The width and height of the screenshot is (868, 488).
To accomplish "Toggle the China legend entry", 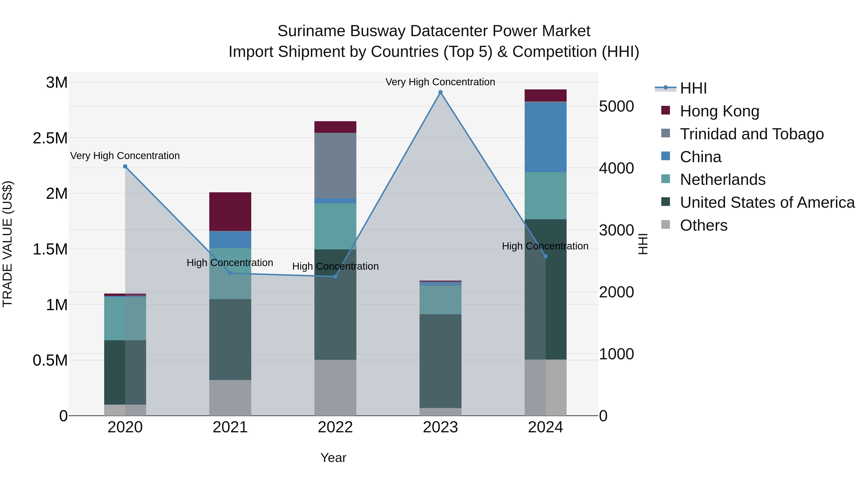I will tap(691, 157).
